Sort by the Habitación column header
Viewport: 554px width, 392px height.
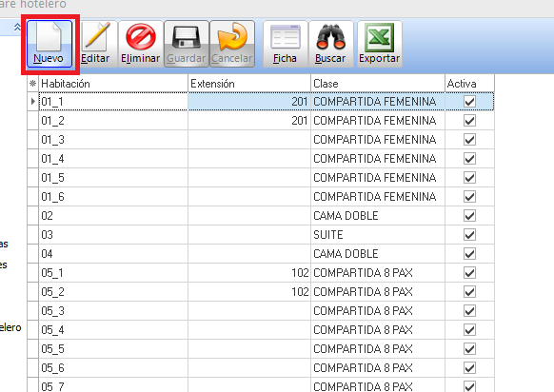[113, 84]
